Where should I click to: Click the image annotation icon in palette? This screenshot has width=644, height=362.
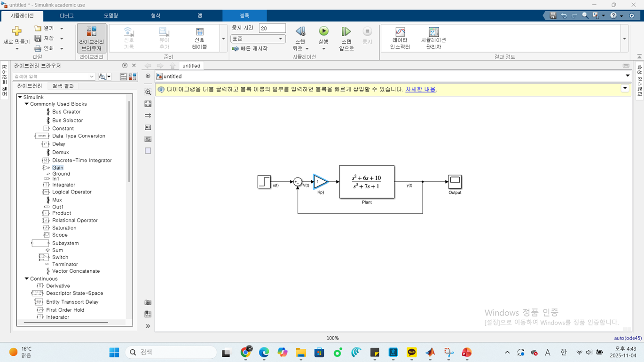[x=148, y=139]
